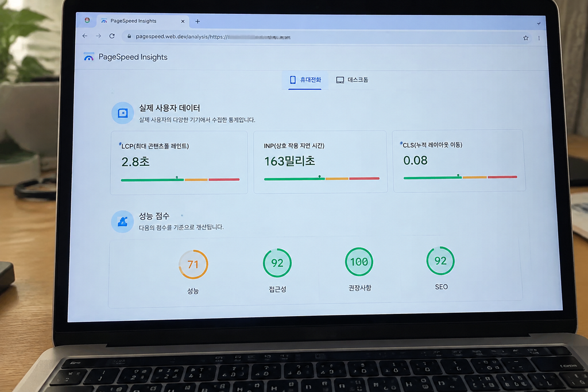Click the LCP(최대 콘텐츠풀 페인트) label
The image size is (588, 392).
(x=155, y=146)
